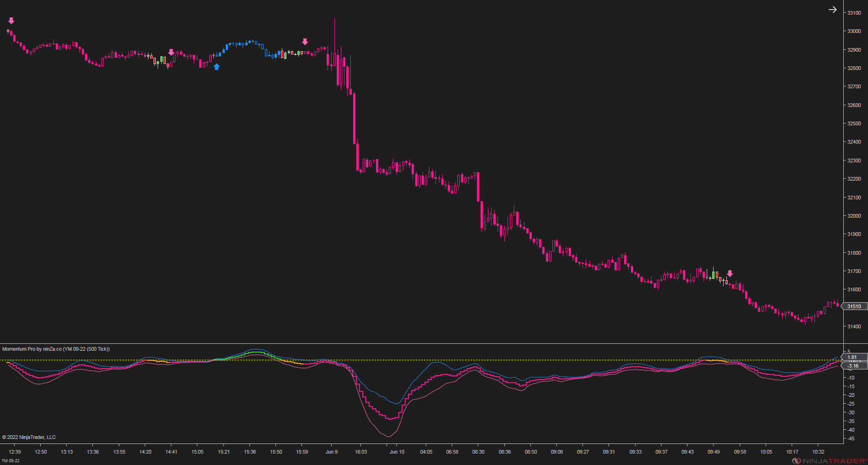This screenshot has height=465, width=868.
Task: Click the 33100 price axis label
Action: point(854,13)
